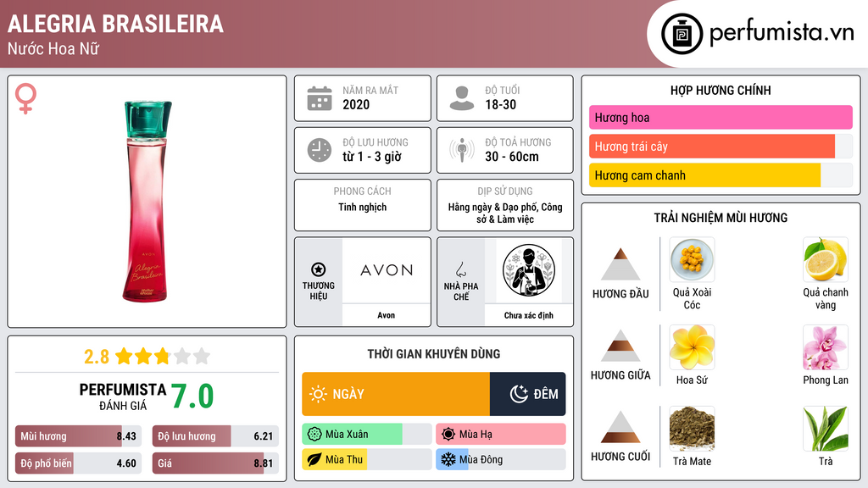Click the Độ phổ biến 4.60 score bar
This screenshot has width=868, height=488.
[x=79, y=463]
